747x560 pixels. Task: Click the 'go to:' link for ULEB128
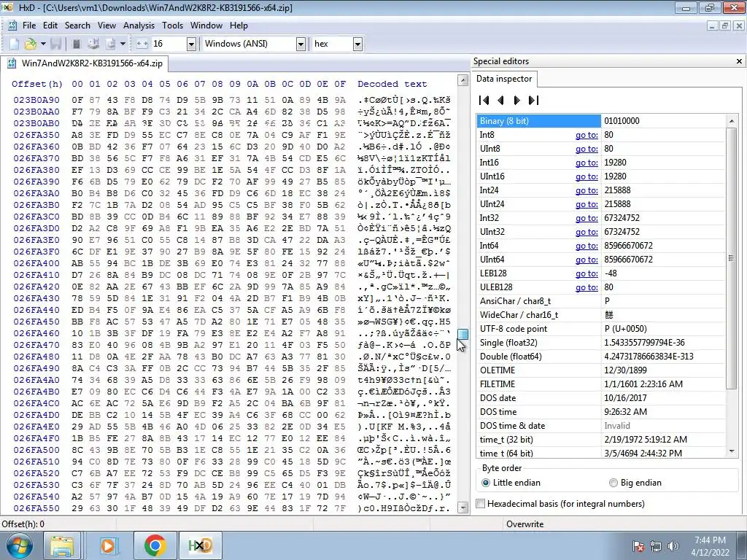587,287
